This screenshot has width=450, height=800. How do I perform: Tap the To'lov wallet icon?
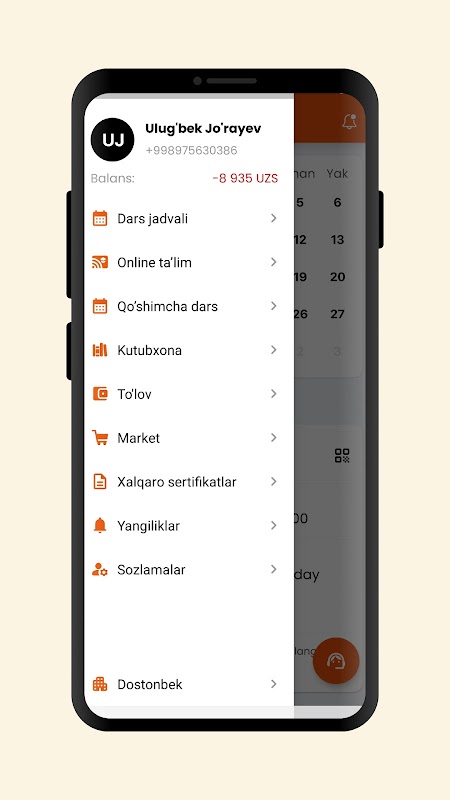point(100,394)
